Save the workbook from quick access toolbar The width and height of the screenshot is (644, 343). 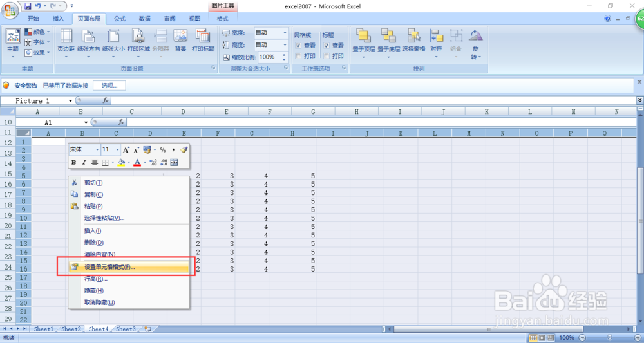coord(28,6)
